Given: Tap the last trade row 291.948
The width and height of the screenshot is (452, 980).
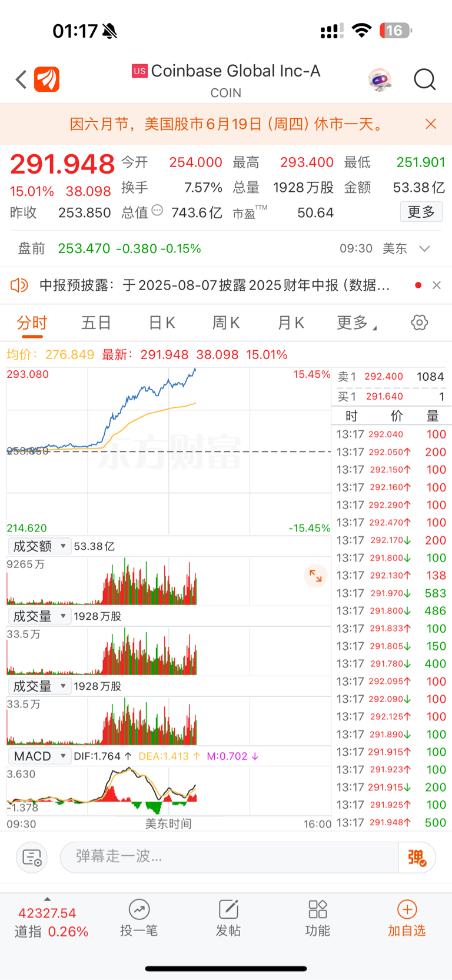Looking at the screenshot, I should 391,823.
